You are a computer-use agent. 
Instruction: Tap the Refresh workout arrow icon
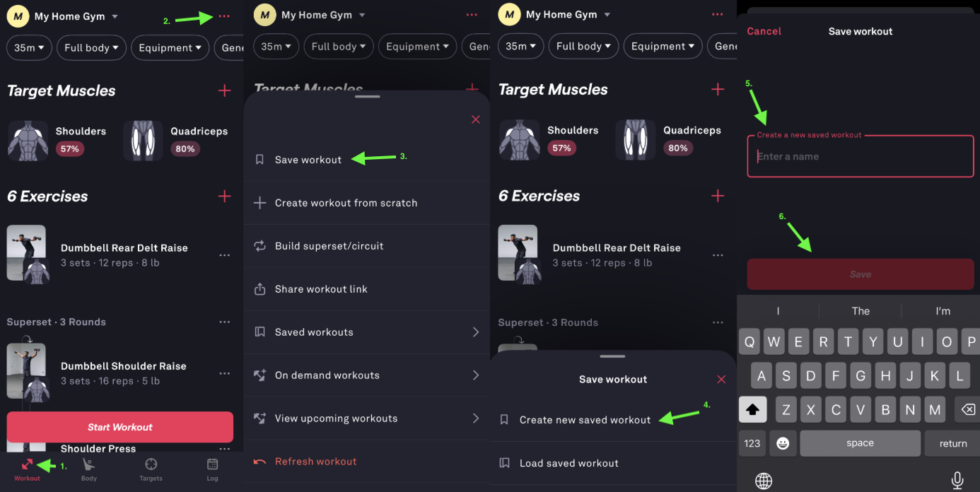(260, 462)
